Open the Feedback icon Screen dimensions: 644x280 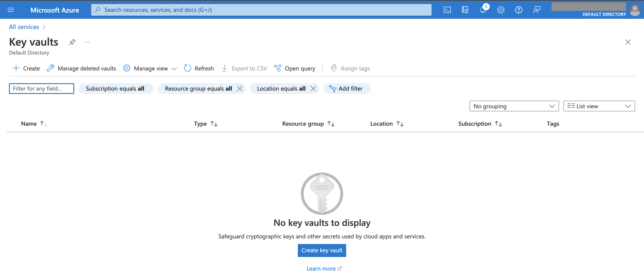point(536,10)
